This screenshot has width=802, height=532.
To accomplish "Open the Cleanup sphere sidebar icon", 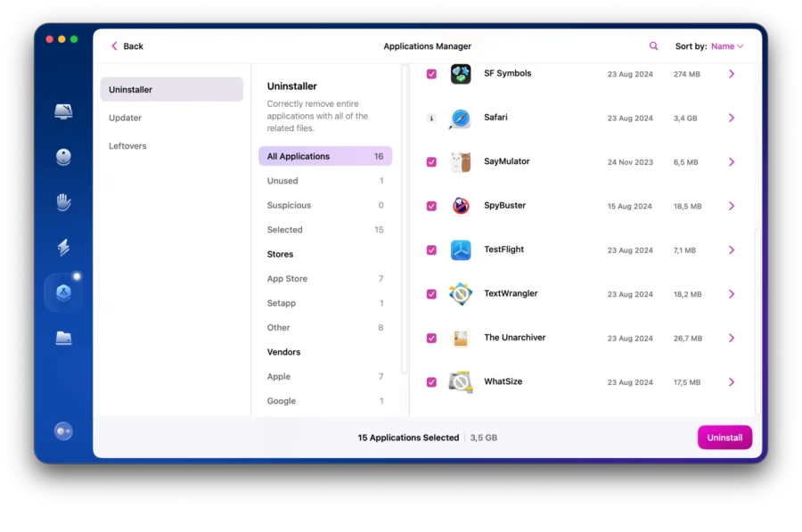I will 63,157.
